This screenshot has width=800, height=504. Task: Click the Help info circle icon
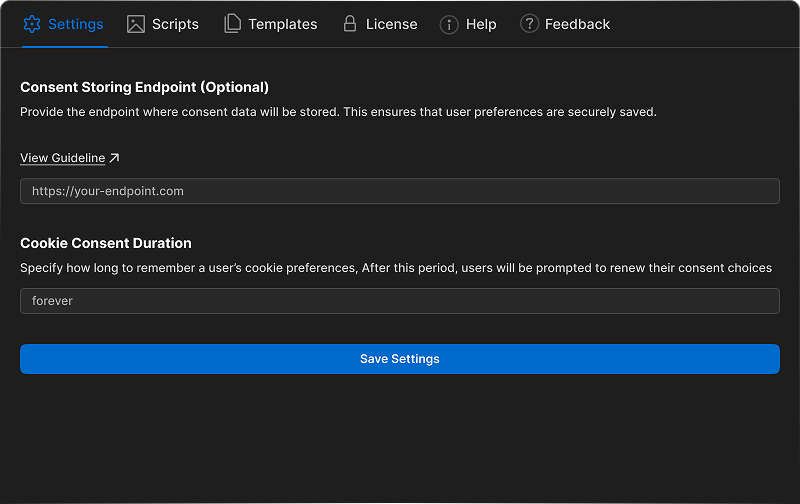click(450, 24)
